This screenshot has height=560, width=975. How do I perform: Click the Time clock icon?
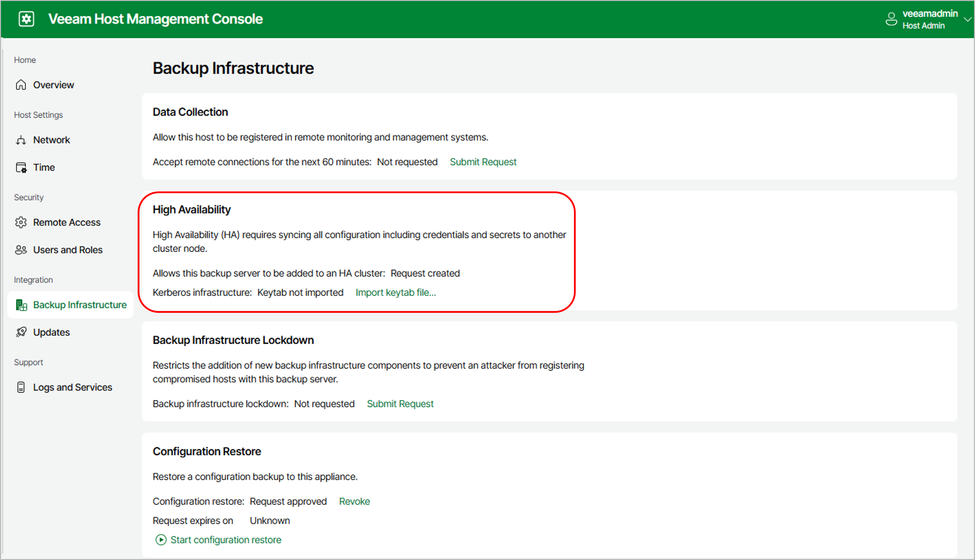coord(21,168)
